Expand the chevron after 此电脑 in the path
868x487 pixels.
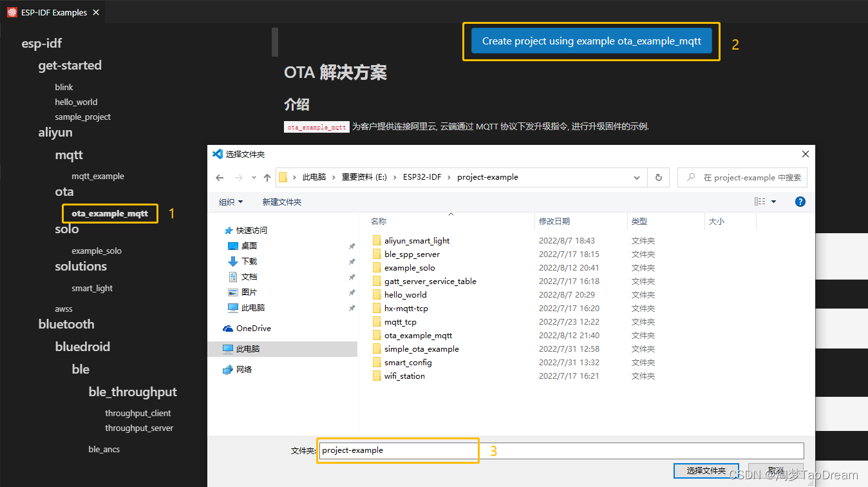(x=334, y=177)
